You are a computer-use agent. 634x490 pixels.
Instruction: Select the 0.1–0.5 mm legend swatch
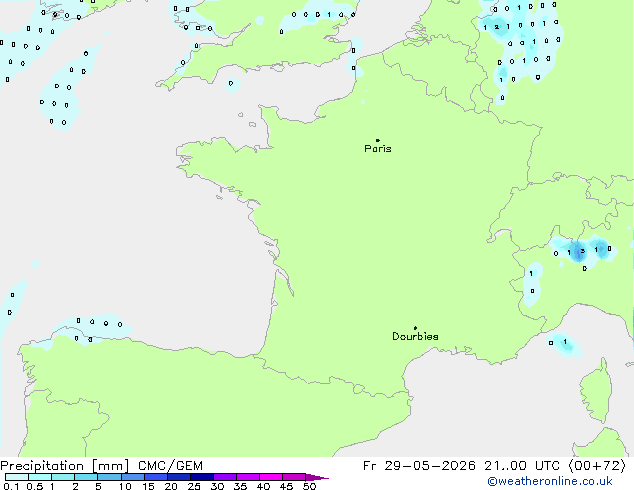click(17, 477)
